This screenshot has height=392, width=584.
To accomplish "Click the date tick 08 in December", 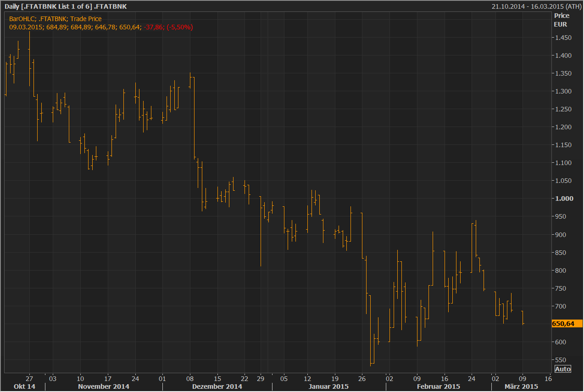I will (x=190, y=379).
